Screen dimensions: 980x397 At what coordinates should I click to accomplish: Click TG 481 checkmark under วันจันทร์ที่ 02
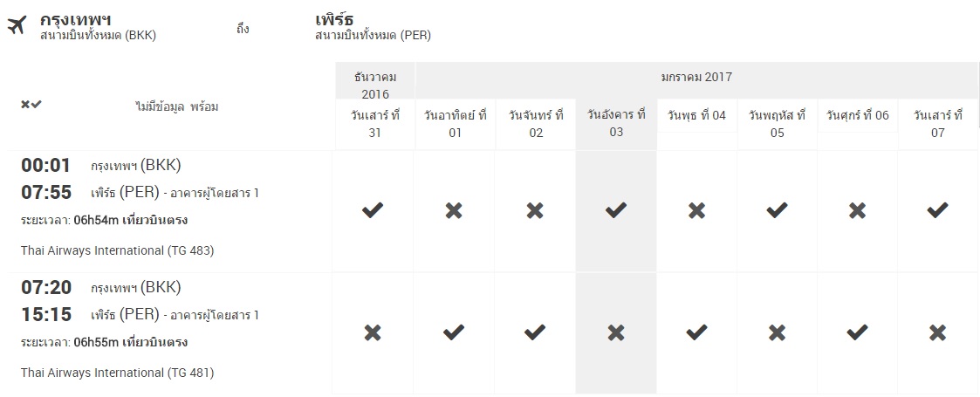pyautogui.click(x=535, y=332)
